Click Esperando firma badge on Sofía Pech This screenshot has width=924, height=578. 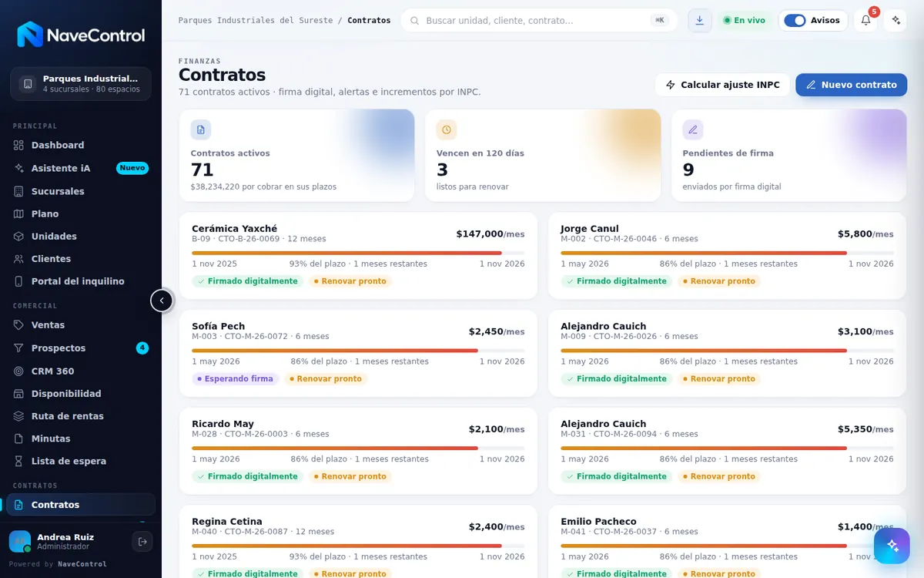pyautogui.click(x=236, y=379)
